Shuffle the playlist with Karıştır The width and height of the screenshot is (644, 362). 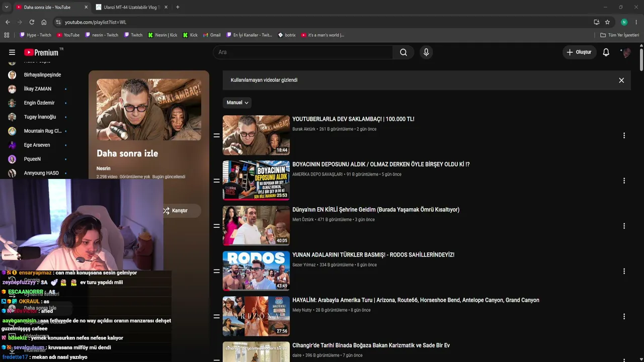[175, 211]
